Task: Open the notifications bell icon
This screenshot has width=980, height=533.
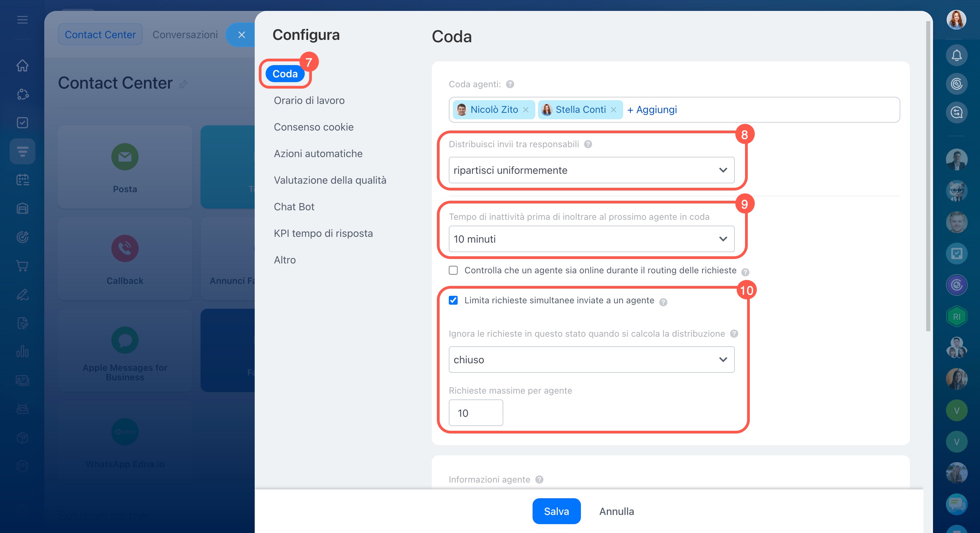Action: [956, 56]
